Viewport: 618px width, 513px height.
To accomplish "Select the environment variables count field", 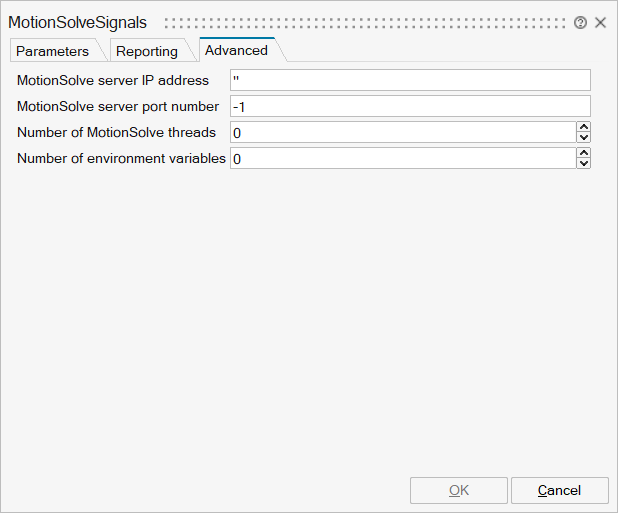I will click(402, 158).
